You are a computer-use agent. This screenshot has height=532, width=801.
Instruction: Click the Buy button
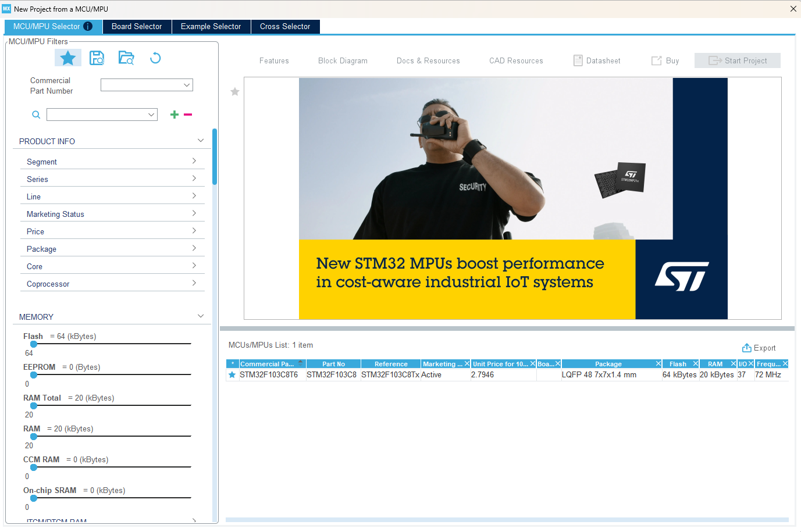click(x=665, y=60)
